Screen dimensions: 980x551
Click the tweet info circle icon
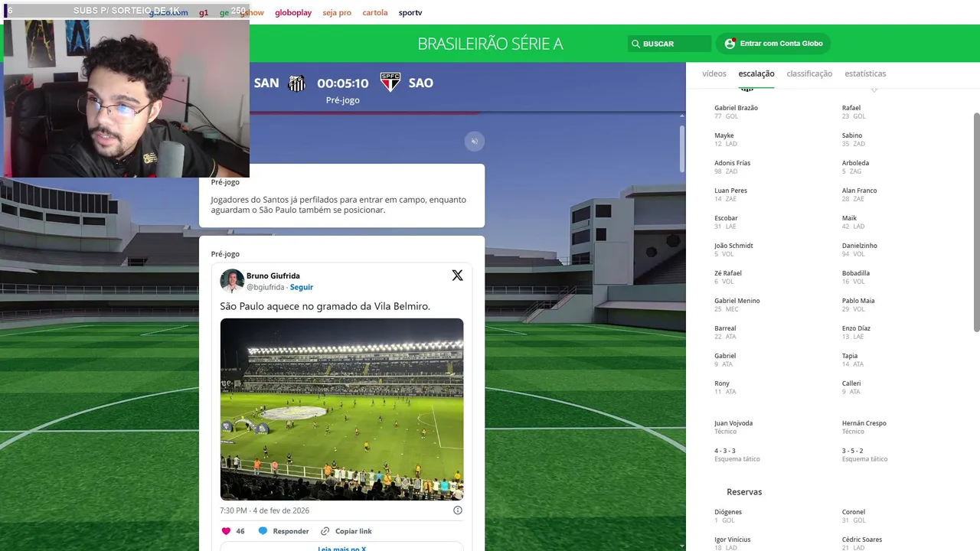point(458,510)
